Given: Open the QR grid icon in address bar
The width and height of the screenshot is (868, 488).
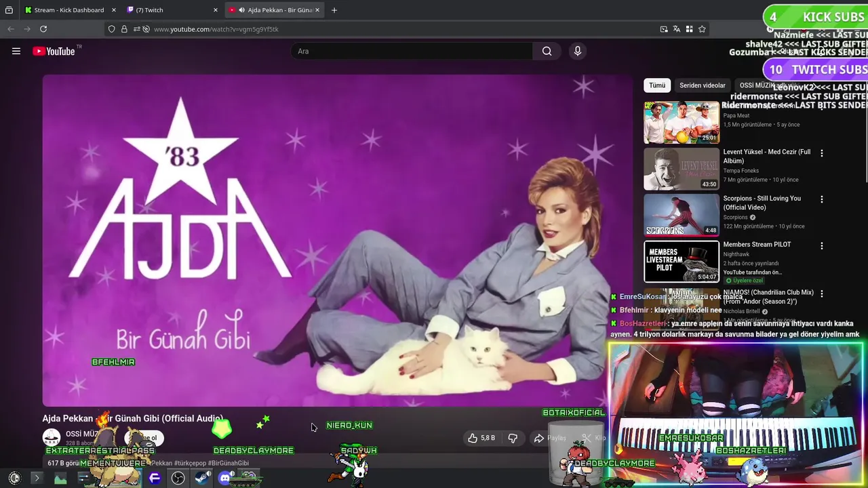Looking at the screenshot, I should tap(689, 29).
